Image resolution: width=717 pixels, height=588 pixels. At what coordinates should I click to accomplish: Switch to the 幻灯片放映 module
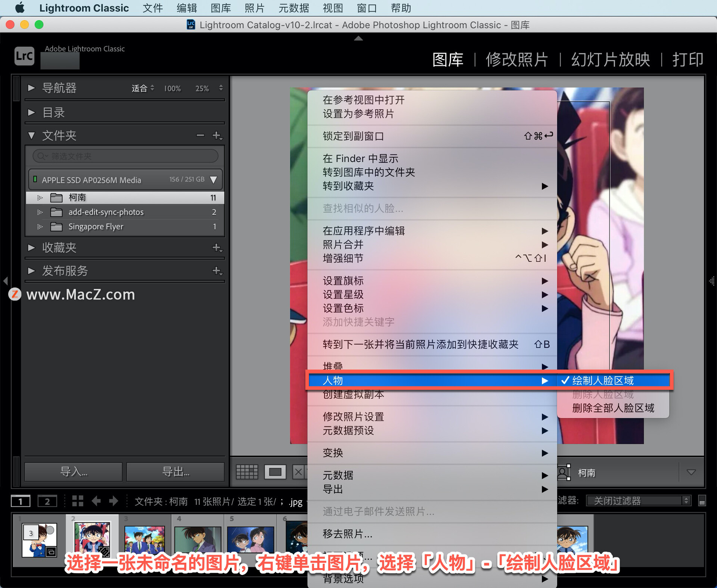(x=611, y=60)
